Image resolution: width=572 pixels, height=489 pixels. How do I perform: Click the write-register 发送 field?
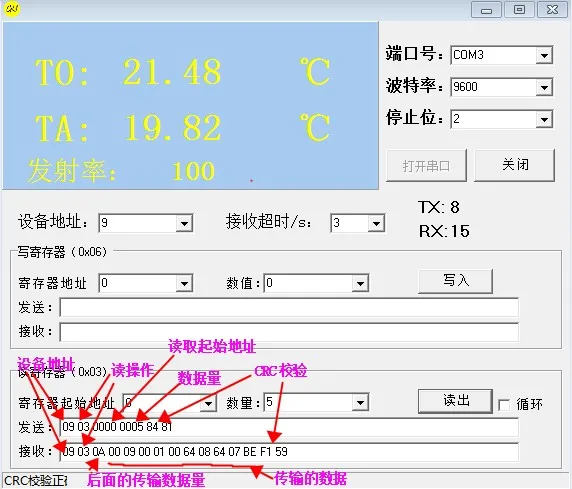pyautogui.click(x=289, y=307)
